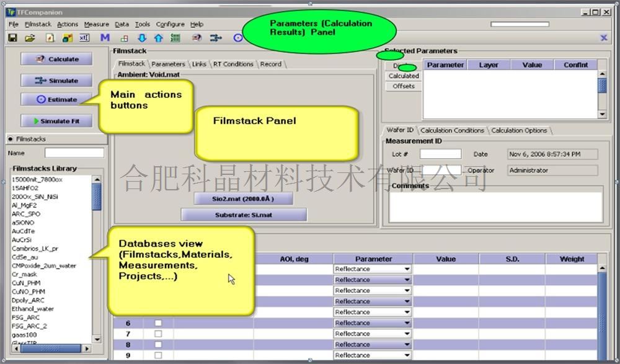Click the Filmstacks Library scroll-right arrow
The height and width of the screenshot is (364, 620).
pos(87,348)
